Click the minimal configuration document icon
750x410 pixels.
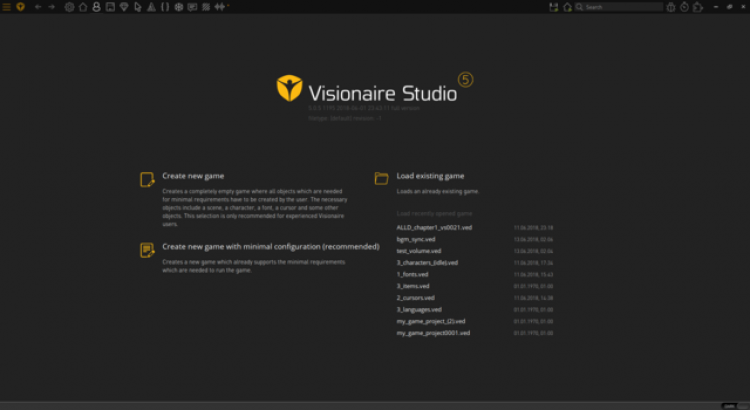(x=147, y=250)
